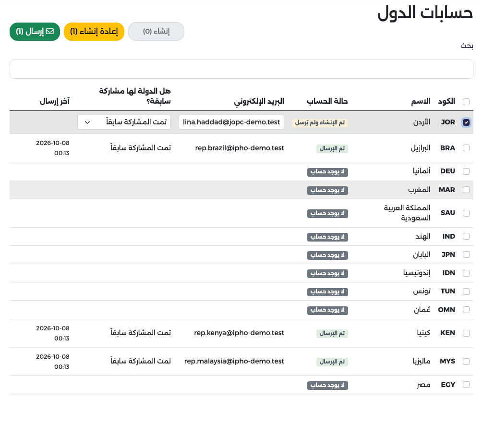Toggle the select-all checkbox in table header
Screen dimensions: 483x448
[x=466, y=102]
